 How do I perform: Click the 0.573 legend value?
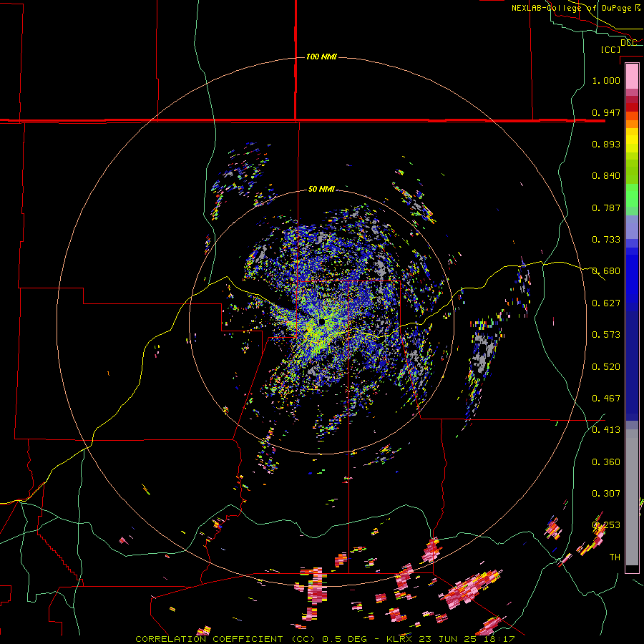click(x=606, y=335)
